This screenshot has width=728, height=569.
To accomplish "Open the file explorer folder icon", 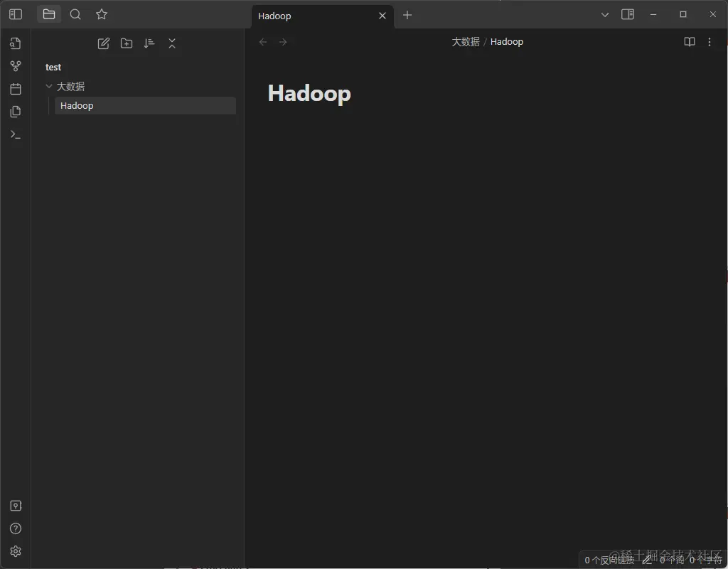I will pyautogui.click(x=49, y=14).
